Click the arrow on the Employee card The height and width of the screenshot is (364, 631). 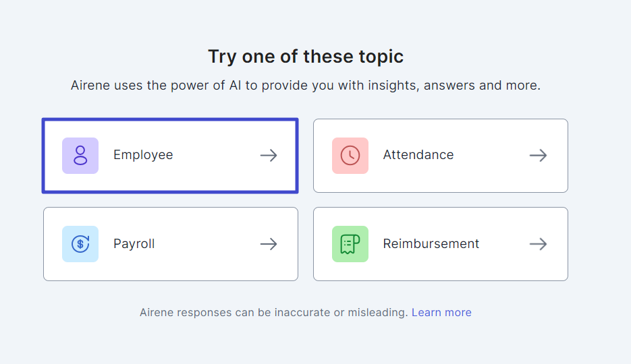pyautogui.click(x=269, y=156)
